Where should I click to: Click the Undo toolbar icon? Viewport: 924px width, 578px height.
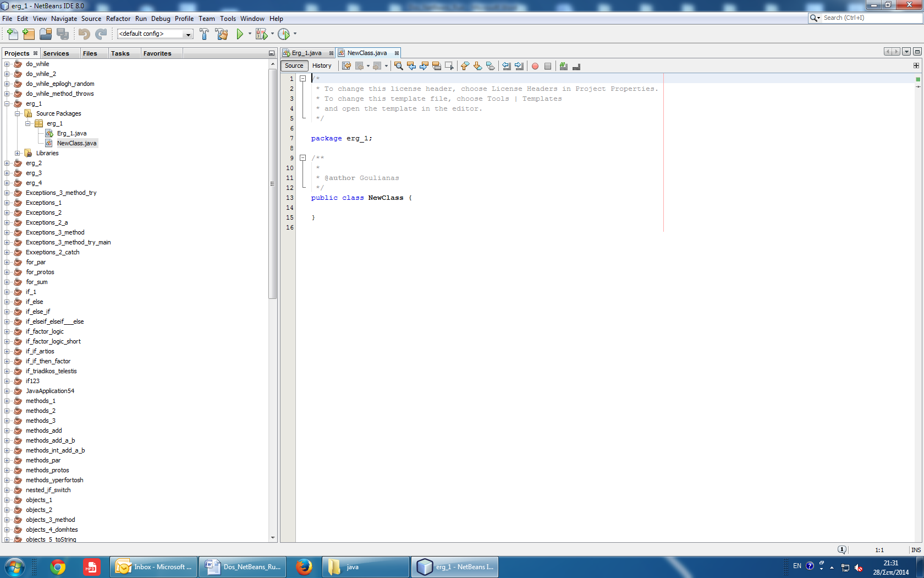coord(84,34)
